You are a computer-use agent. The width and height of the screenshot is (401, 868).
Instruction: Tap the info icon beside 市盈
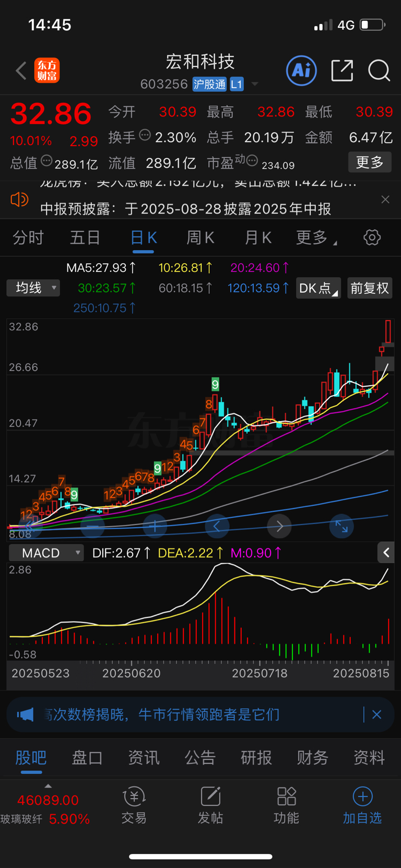(x=252, y=161)
